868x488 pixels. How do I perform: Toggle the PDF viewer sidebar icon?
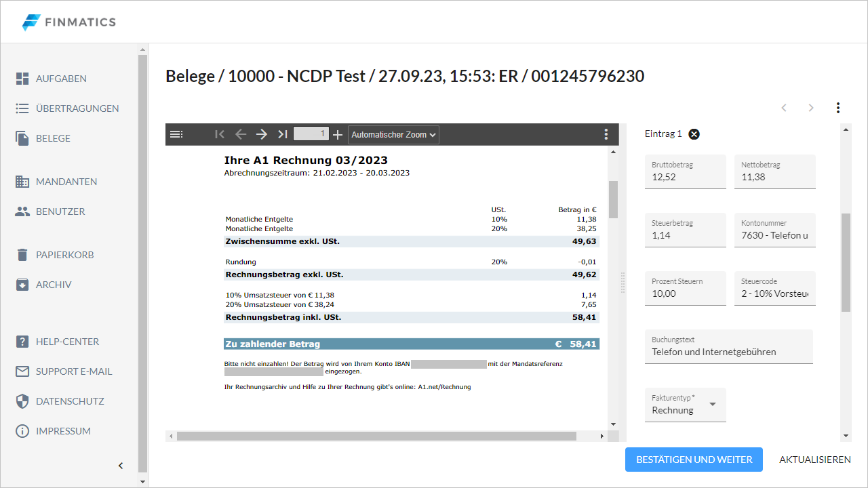[176, 134]
